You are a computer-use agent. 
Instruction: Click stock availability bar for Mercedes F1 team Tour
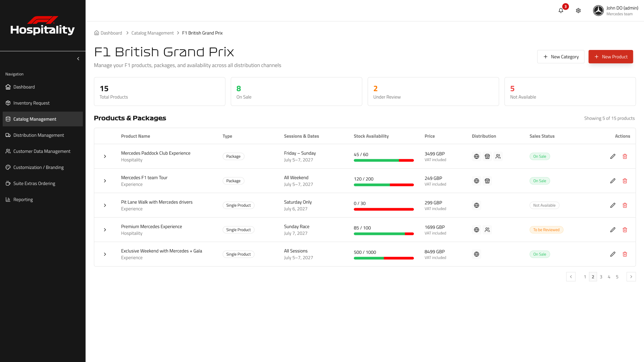pyautogui.click(x=384, y=185)
